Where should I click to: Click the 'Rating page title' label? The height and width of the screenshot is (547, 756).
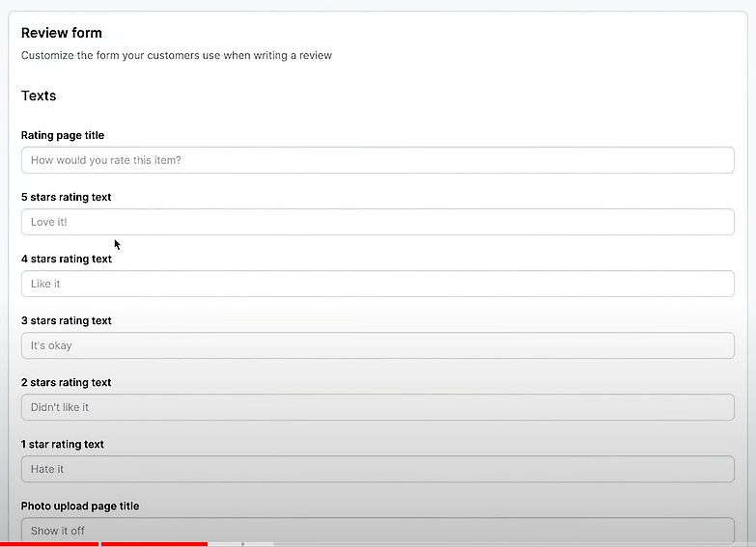click(63, 135)
